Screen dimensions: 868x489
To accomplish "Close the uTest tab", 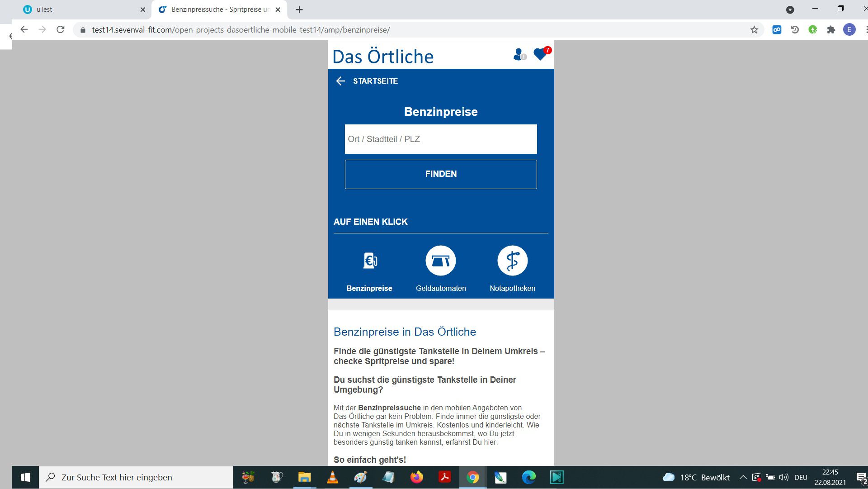I will (x=142, y=9).
